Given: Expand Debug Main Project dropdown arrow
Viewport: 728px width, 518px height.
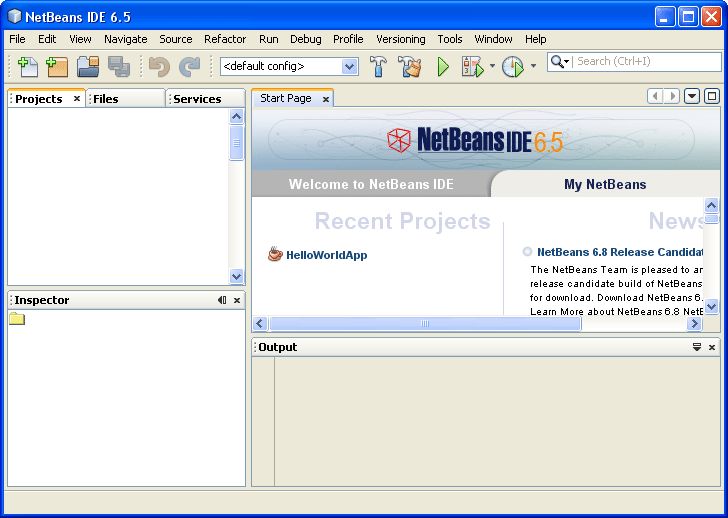Looking at the screenshot, I should (x=492, y=66).
